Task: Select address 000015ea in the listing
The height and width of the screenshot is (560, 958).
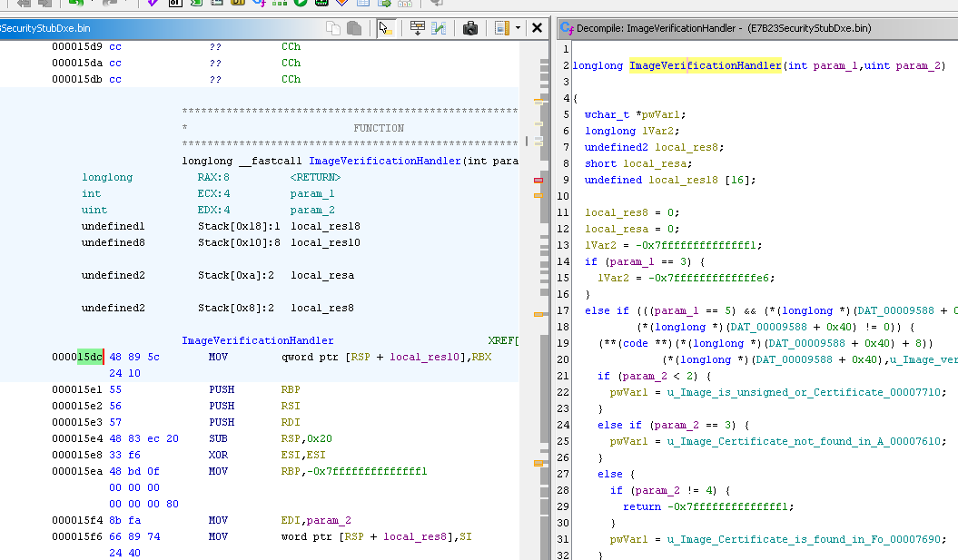Action: coord(77,471)
